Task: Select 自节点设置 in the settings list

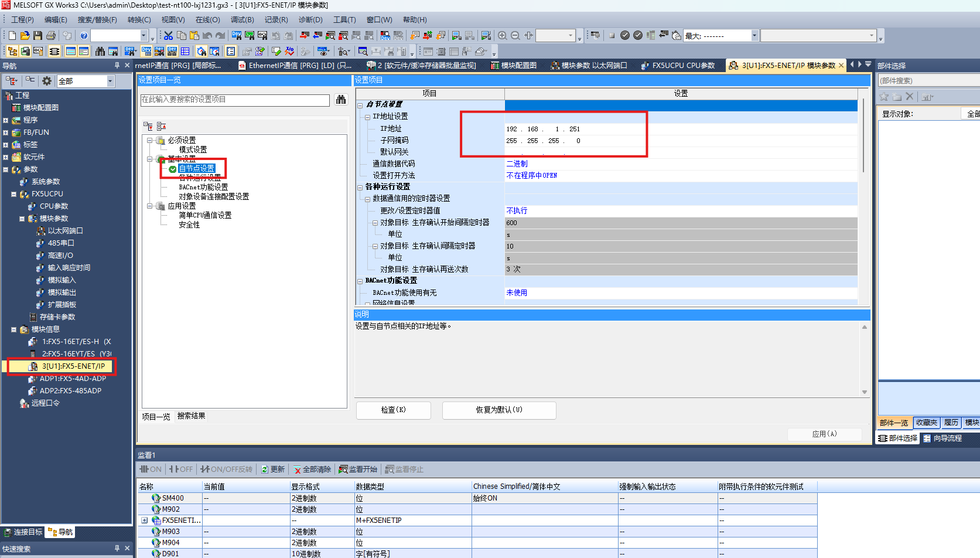Action: coord(197,168)
